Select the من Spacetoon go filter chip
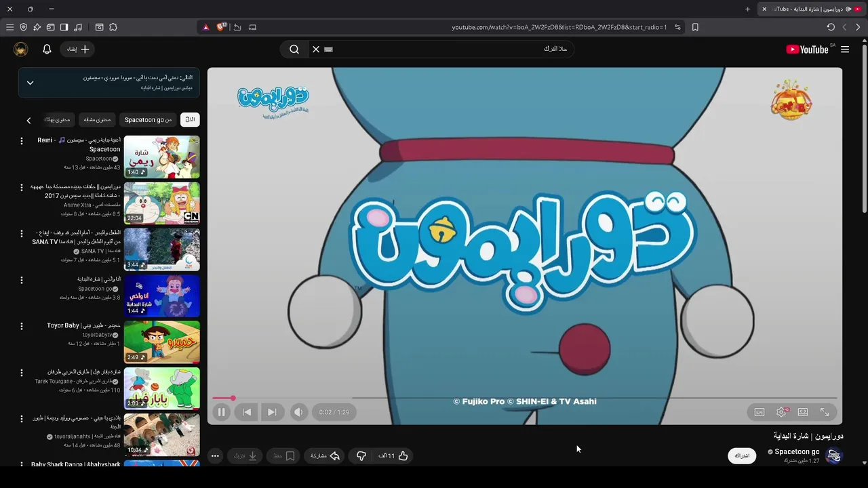This screenshot has width=868, height=488. (x=148, y=119)
